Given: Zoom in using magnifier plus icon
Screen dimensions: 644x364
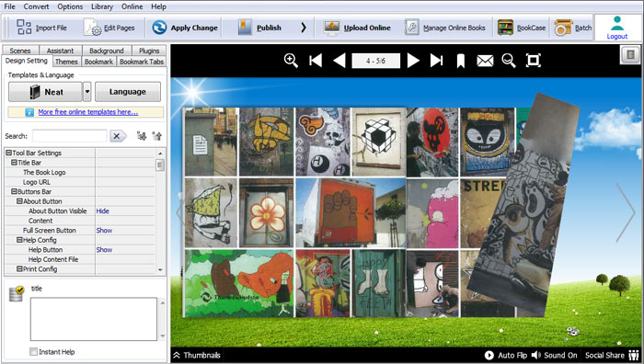Looking at the screenshot, I should pos(291,61).
